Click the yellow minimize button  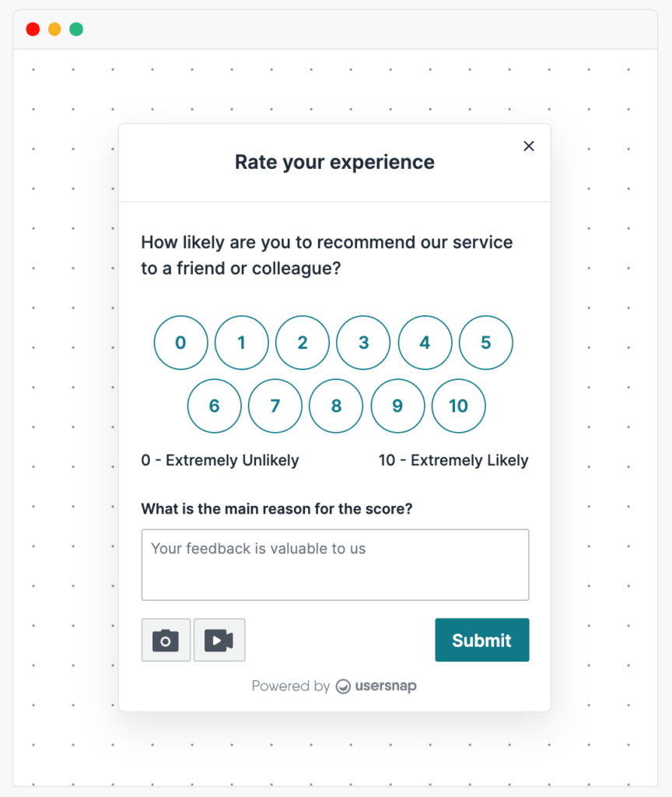tap(54, 29)
